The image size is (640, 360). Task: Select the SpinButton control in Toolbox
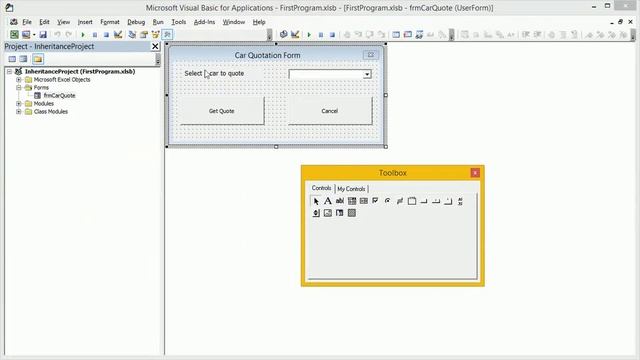pyautogui.click(x=316, y=213)
